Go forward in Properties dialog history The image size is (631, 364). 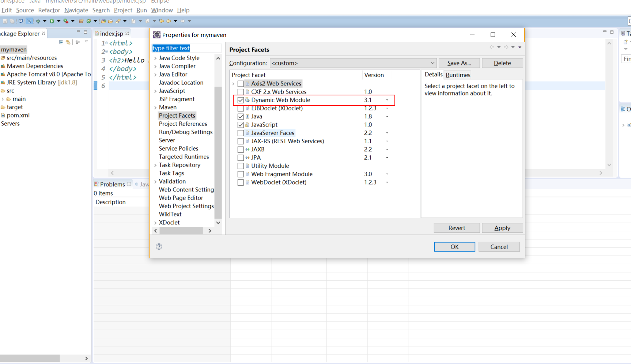click(x=506, y=47)
